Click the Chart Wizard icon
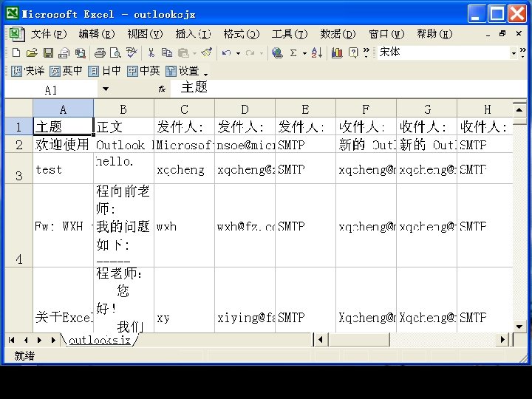Image resolution: width=532 pixels, height=399 pixels. (x=337, y=52)
